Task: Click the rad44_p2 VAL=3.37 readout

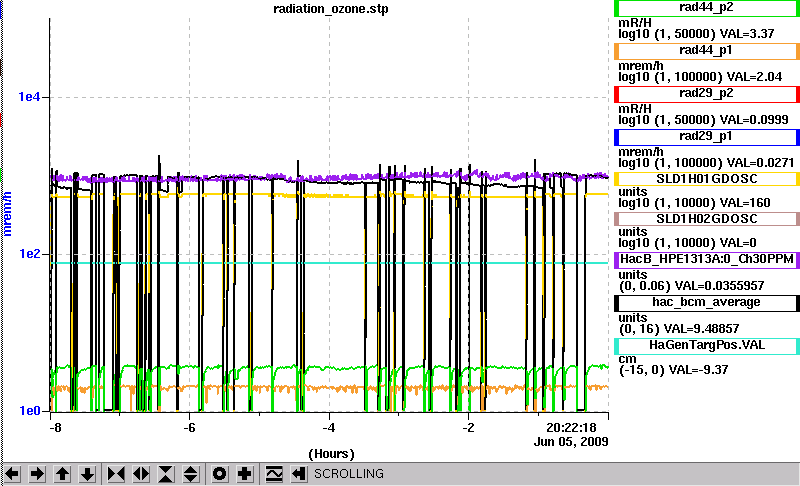Action: (746, 34)
